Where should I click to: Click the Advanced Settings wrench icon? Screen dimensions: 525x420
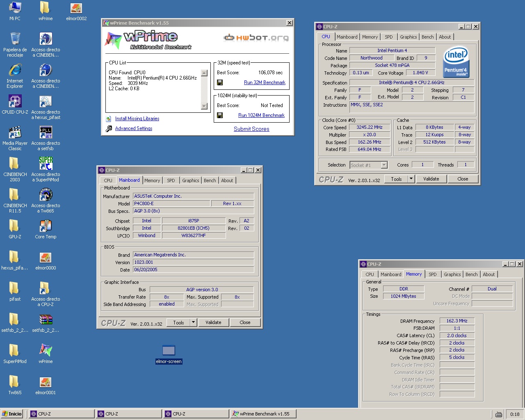click(x=109, y=128)
